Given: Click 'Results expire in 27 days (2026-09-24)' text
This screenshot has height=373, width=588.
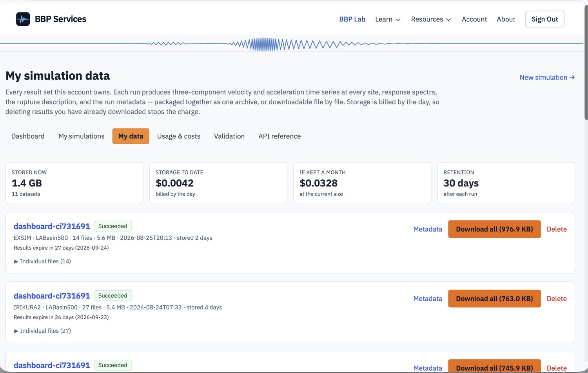Looking at the screenshot, I should 61,248.
